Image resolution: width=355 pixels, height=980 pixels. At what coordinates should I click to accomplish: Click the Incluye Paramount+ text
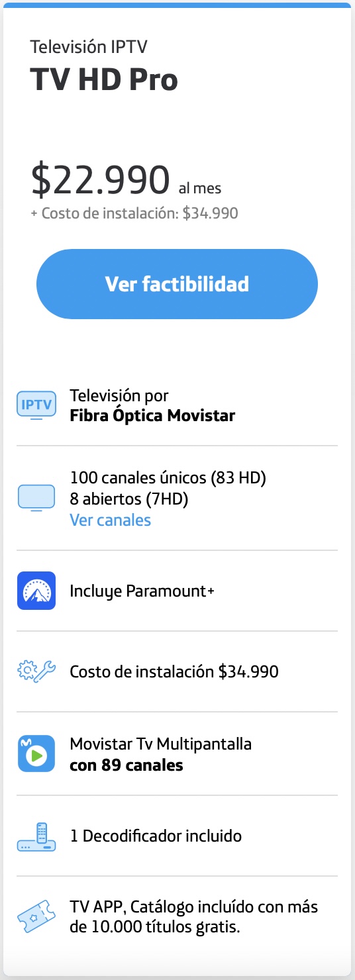tap(142, 591)
